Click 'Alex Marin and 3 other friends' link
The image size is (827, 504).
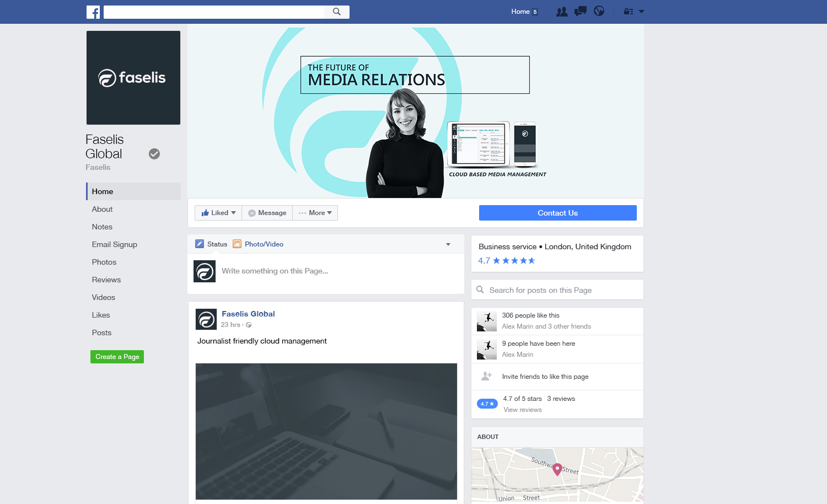click(546, 326)
